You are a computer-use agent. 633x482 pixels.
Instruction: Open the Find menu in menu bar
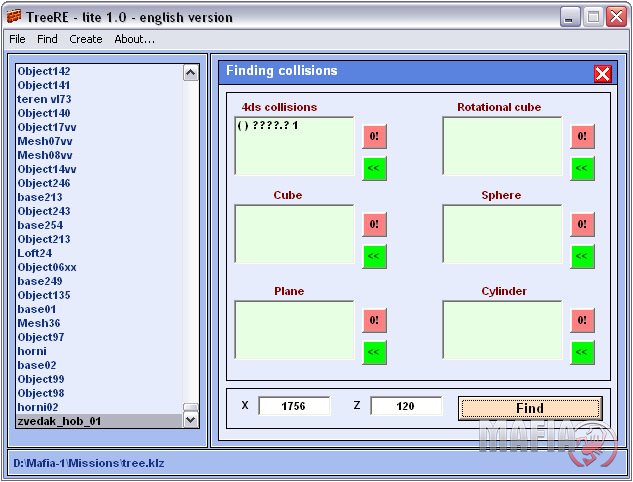tap(47, 39)
